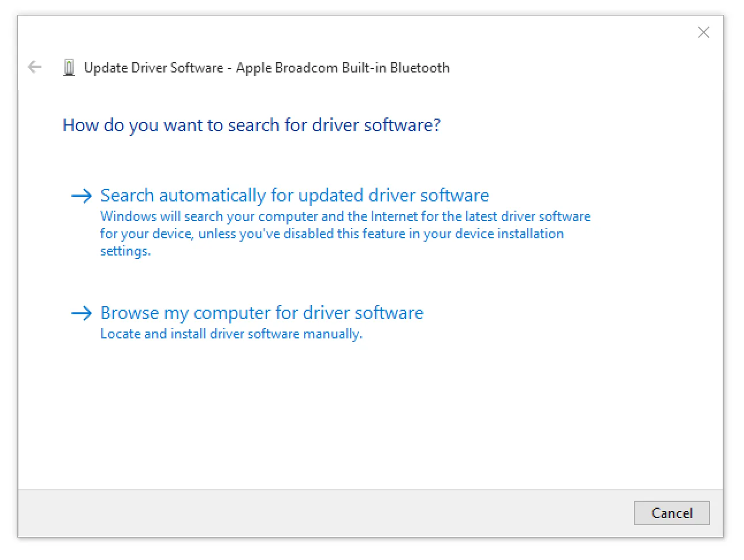Click 'Apple Broadcom Built-in Bluetooth' device name
Image resolution: width=744 pixels, height=560 pixels.
342,68
